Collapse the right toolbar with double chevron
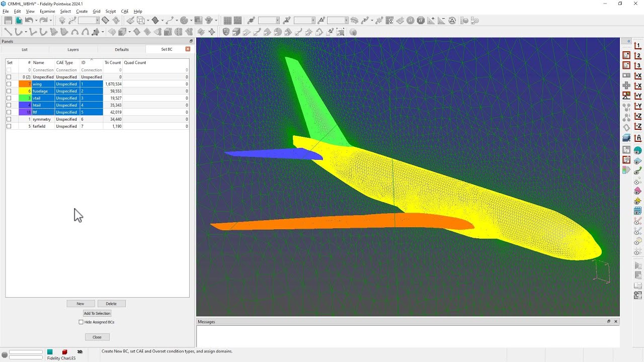The height and width of the screenshot is (362, 644). click(629, 41)
